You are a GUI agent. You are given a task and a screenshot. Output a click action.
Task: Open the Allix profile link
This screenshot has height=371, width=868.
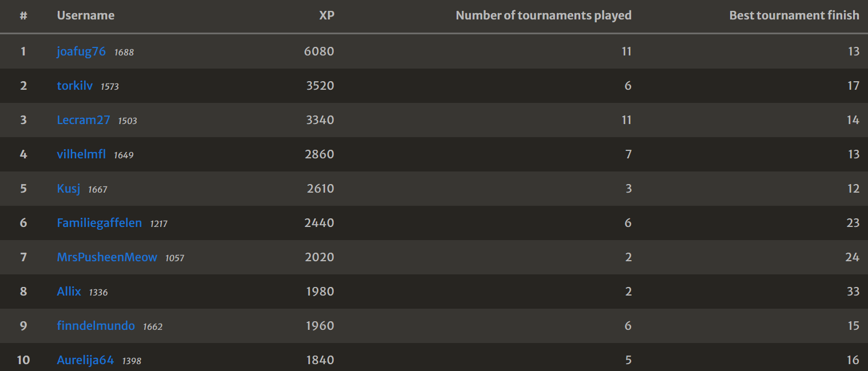[69, 292]
